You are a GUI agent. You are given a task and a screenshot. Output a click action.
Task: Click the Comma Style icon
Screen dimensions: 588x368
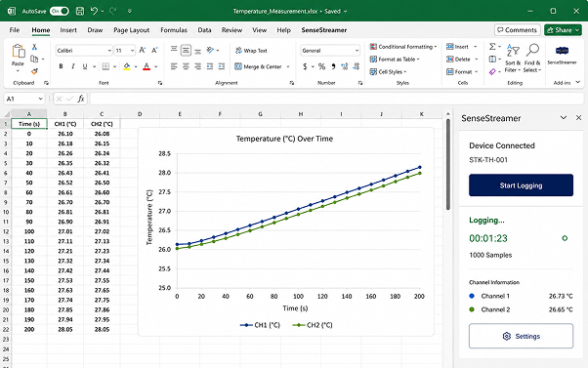(x=333, y=66)
